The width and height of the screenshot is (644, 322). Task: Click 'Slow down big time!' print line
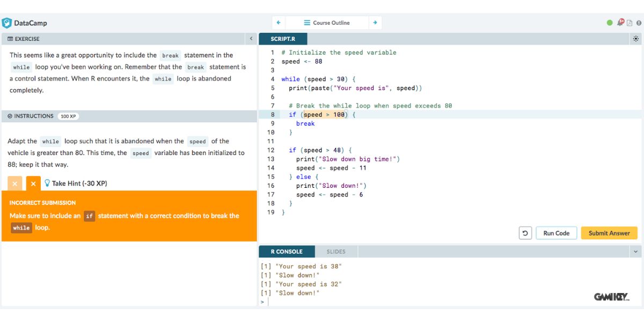pyautogui.click(x=348, y=159)
